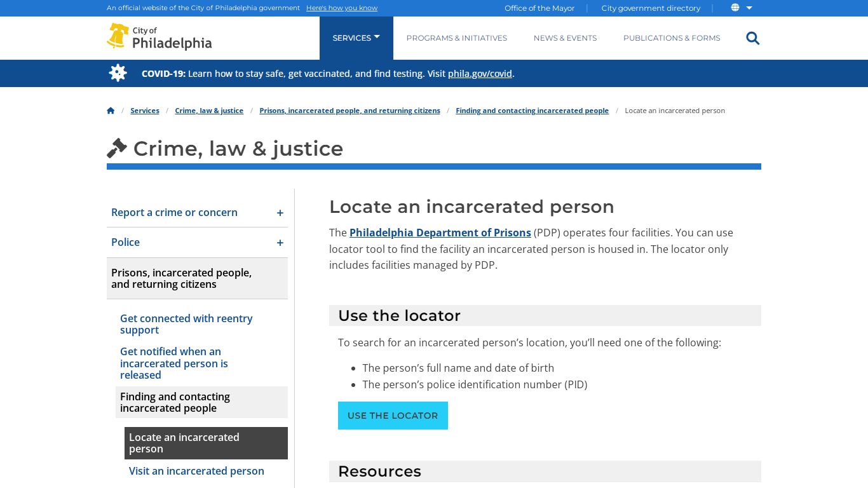Viewport: 868px width, 488px height.
Task: Open the language dropdown caret
Action: (749, 8)
